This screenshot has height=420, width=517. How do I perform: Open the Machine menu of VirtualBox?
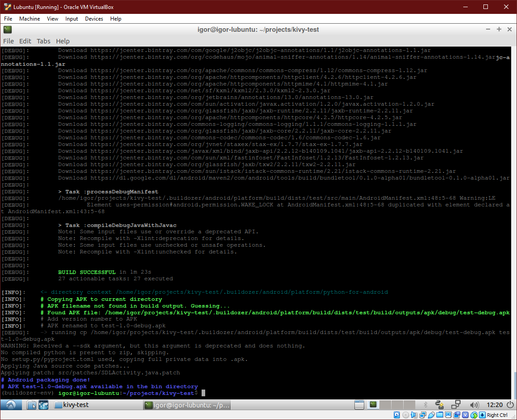point(29,18)
